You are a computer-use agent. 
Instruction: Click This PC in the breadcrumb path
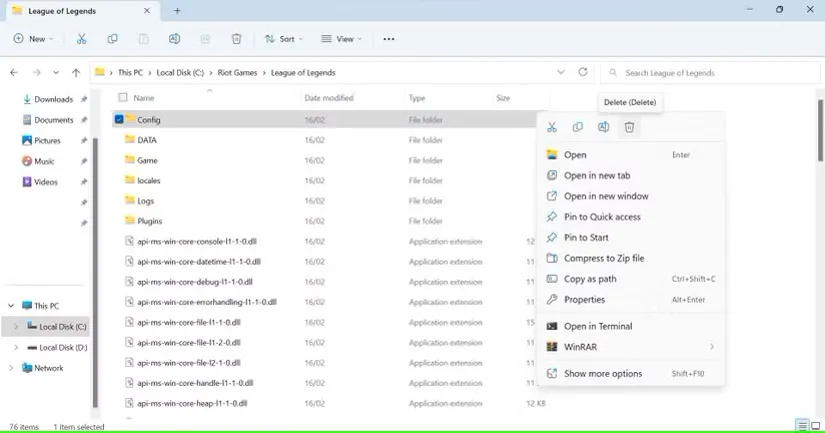click(130, 73)
